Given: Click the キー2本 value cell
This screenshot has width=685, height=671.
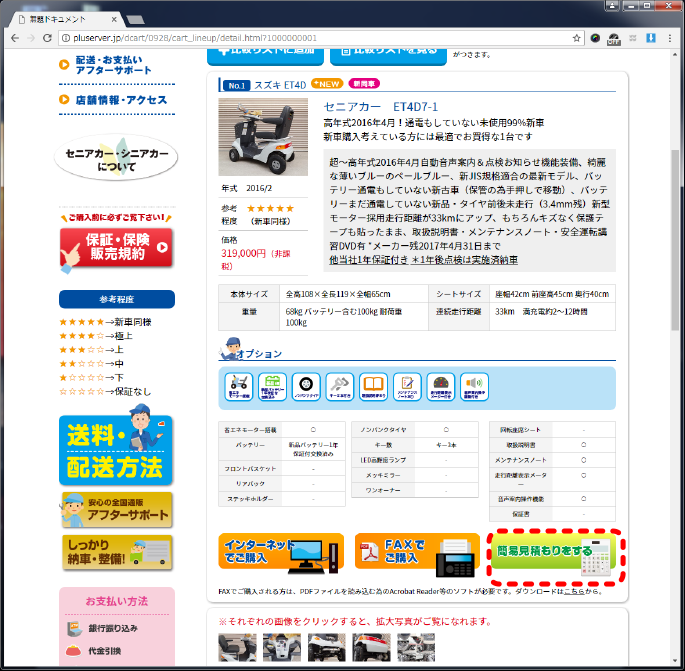Looking at the screenshot, I should (x=446, y=445).
